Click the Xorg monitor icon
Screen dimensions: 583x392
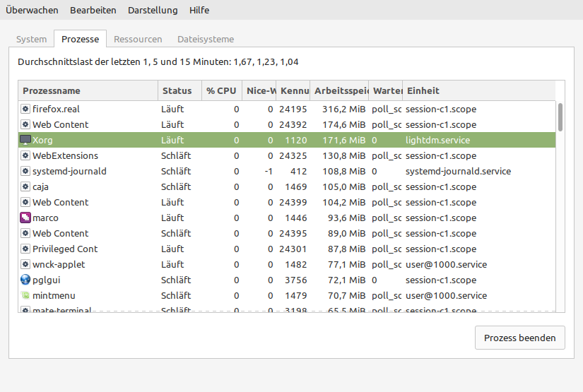[x=25, y=140]
